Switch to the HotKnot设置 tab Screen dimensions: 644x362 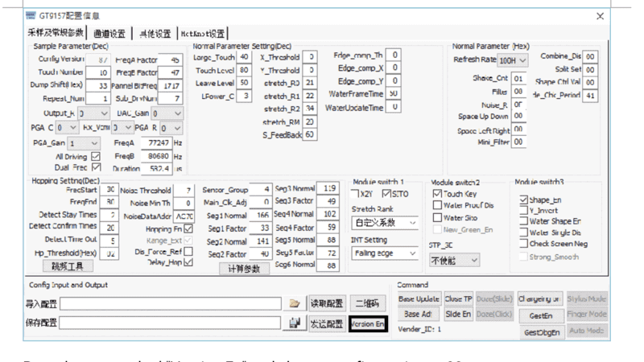click(x=203, y=34)
